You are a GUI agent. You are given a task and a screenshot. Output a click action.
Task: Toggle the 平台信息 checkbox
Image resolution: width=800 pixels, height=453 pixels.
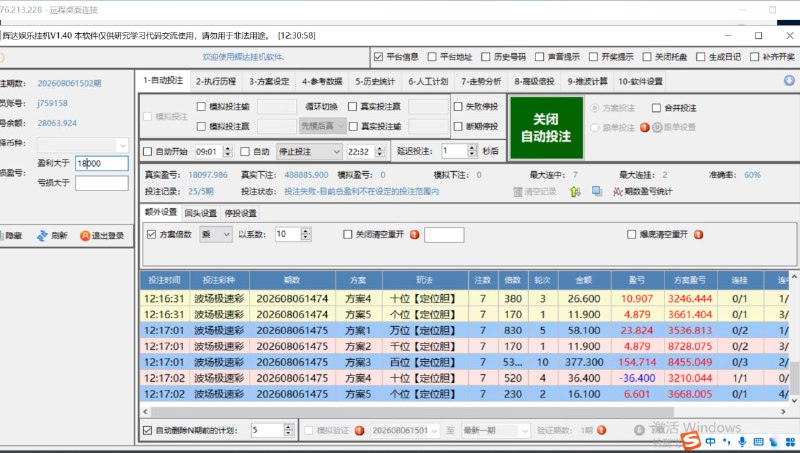[378, 57]
